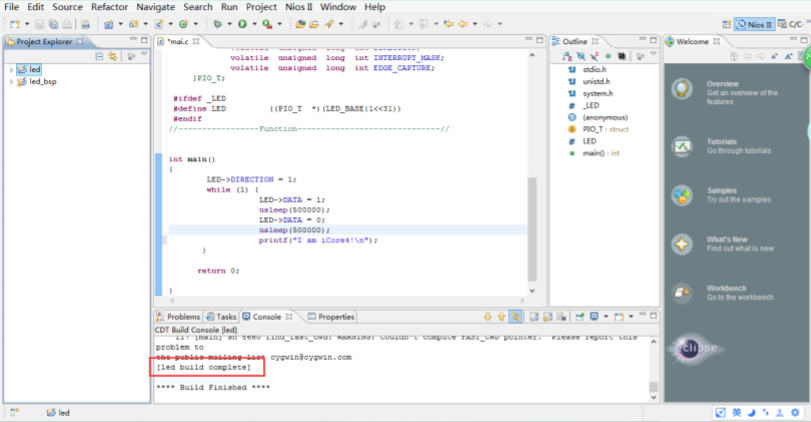Screen dimensions: 811x422
Task: Open the Nios II menu
Action: pyautogui.click(x=297, y=7)
